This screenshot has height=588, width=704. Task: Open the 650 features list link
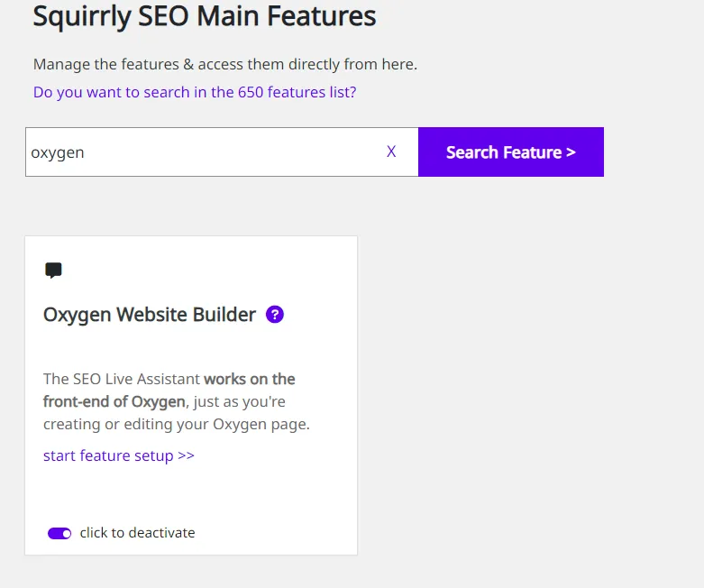(195, 92)
